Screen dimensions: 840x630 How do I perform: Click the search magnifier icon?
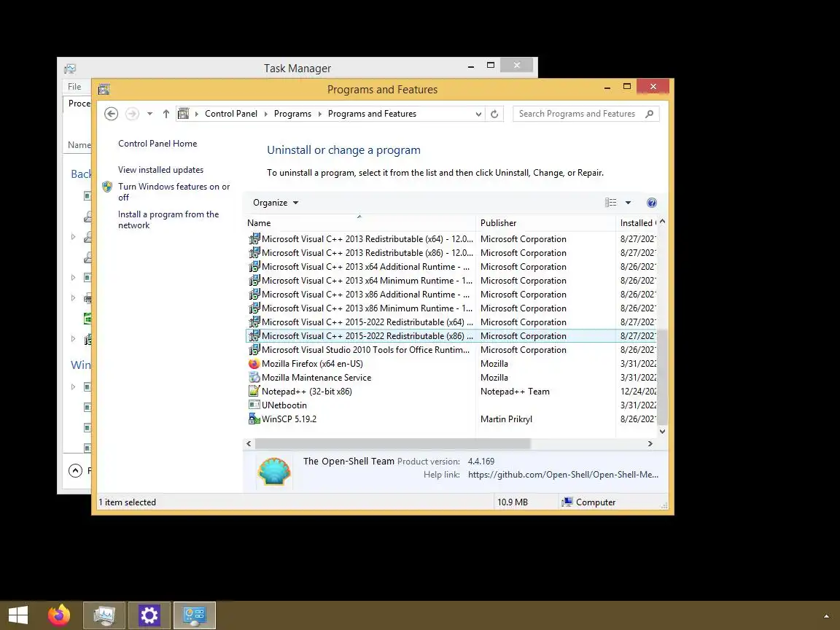coord(650,114)
